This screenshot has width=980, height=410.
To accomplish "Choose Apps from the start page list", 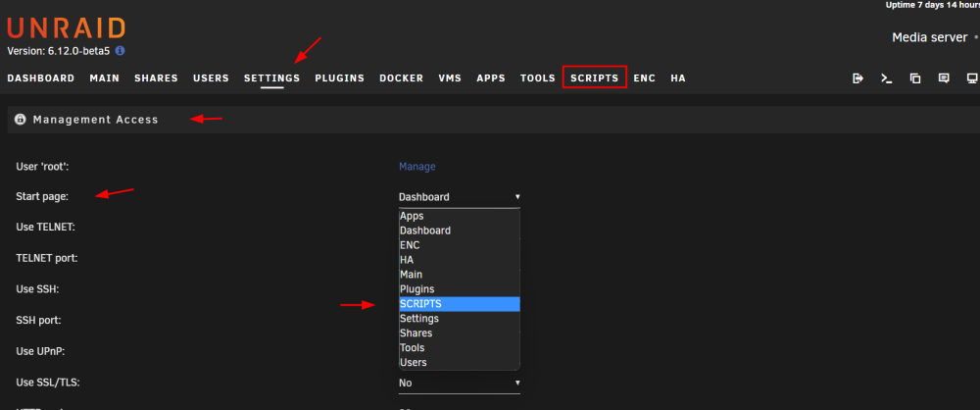I will point(460,216).
